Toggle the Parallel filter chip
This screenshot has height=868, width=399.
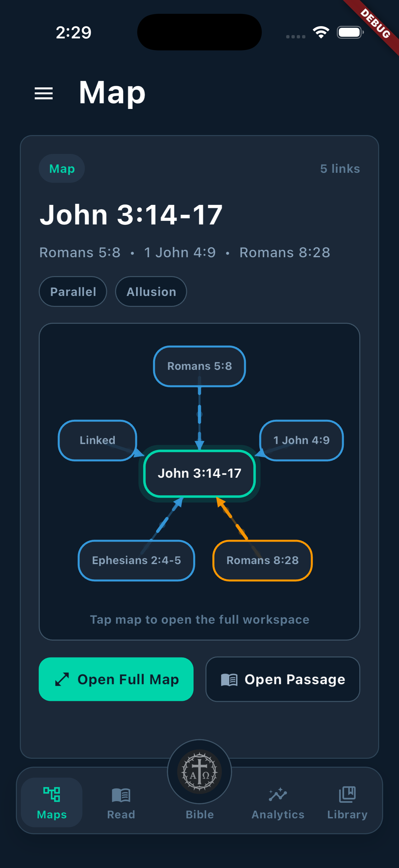point(73,291)
